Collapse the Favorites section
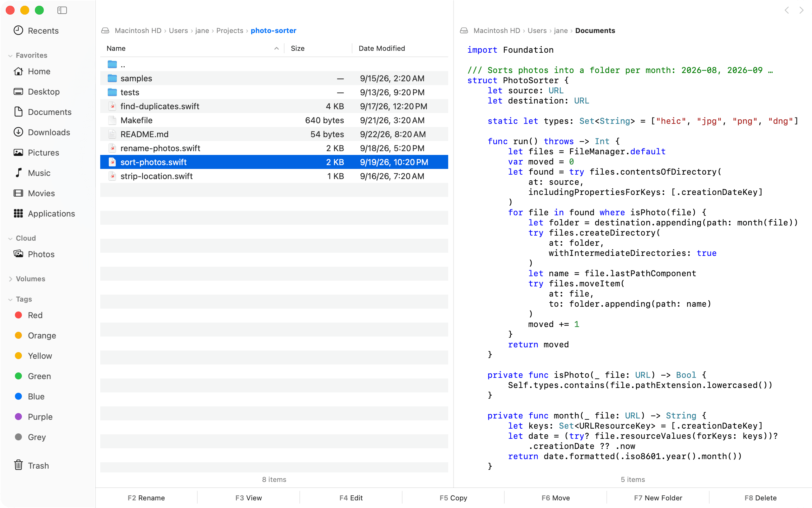 click(10, 56)
